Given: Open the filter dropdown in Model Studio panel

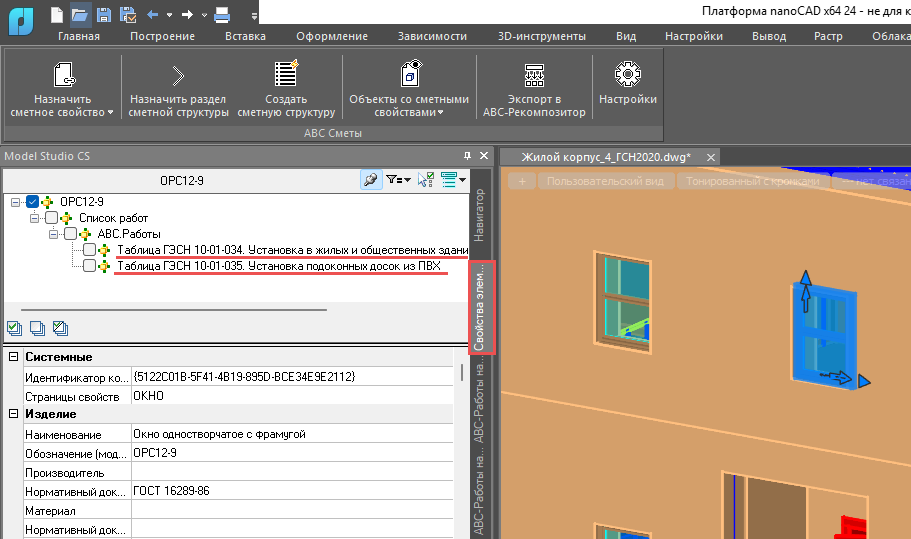Looking at the screenshot, I should pos(398,180).
